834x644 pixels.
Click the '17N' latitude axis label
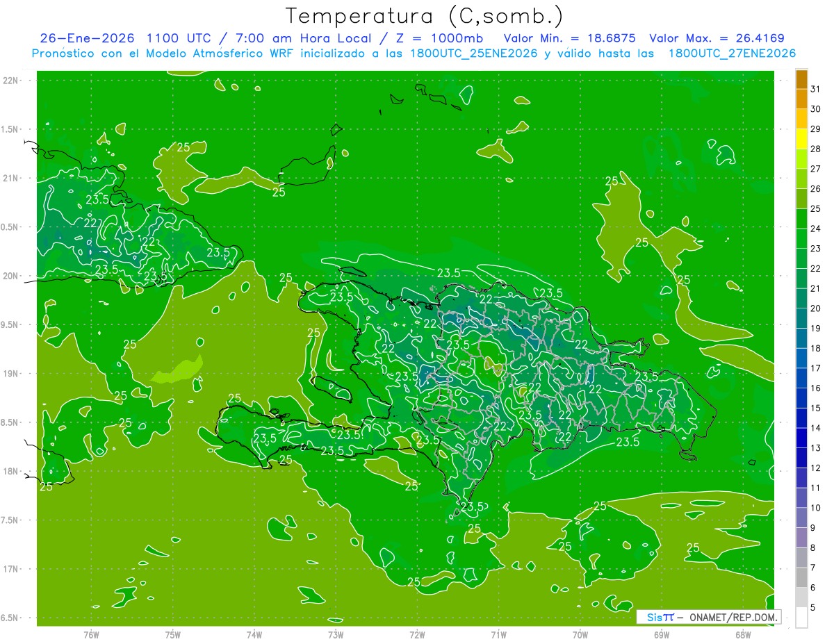[x=10, y=569]
